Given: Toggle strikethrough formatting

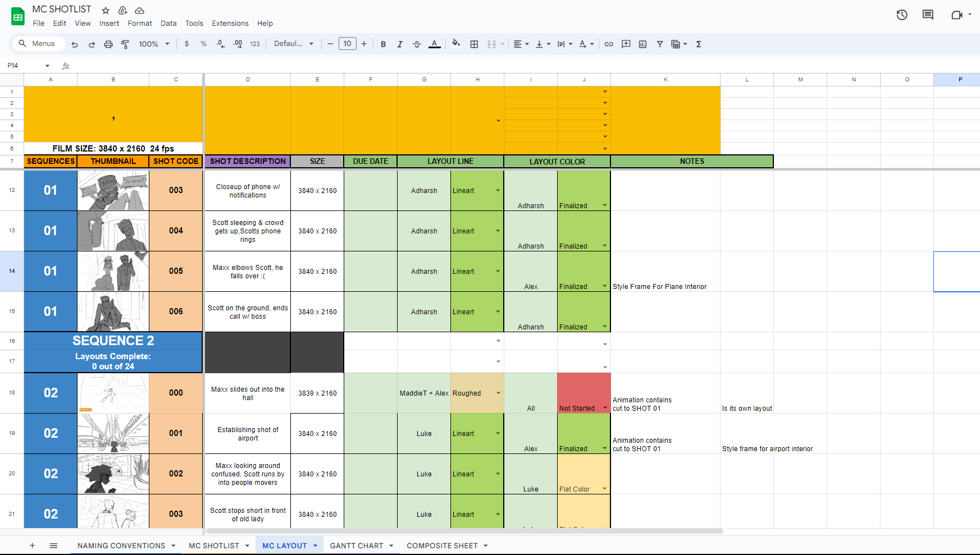Looking at the screenshot, I should coord(417,44).
